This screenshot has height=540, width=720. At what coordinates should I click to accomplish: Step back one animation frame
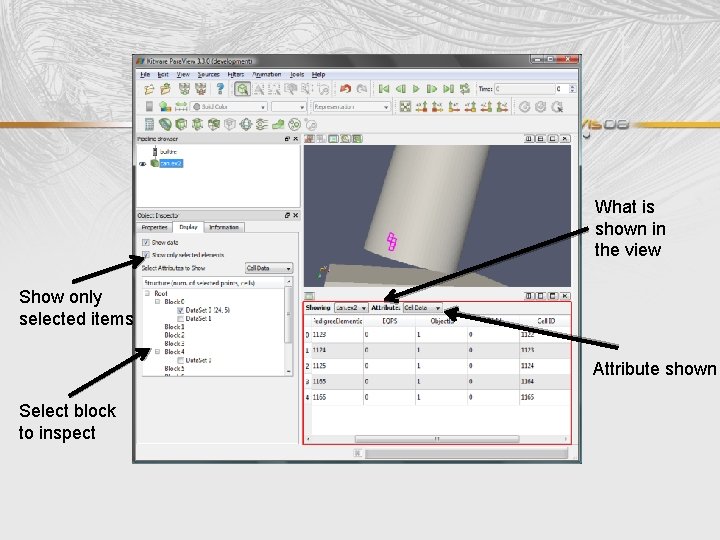pyautogui.click(x=400, y=89)
